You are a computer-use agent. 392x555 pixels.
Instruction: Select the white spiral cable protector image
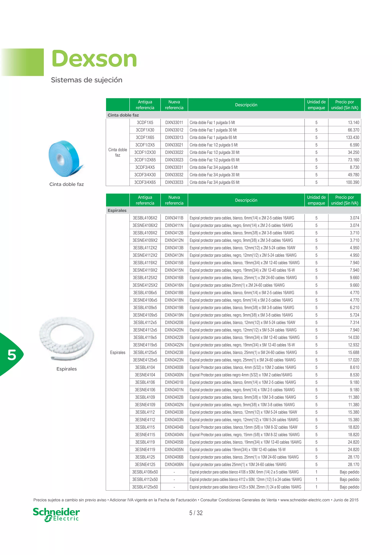pos(66,339)
